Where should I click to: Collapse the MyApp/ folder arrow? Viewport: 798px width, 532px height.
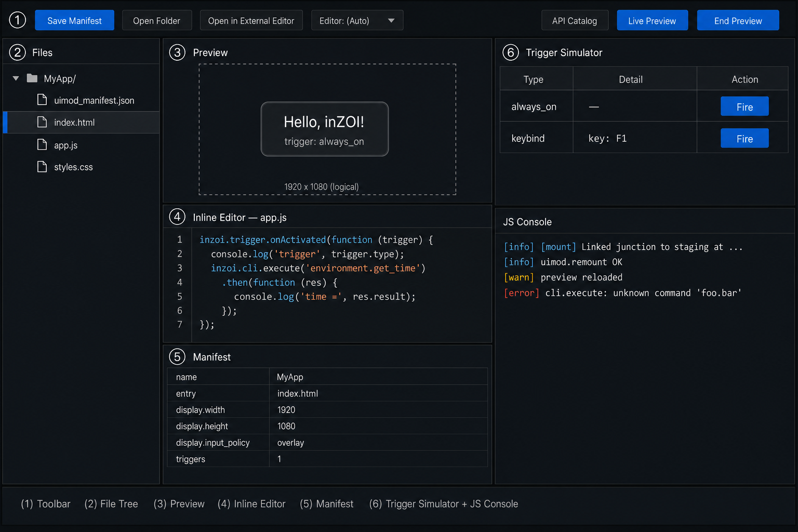click(x=16, y=78)
